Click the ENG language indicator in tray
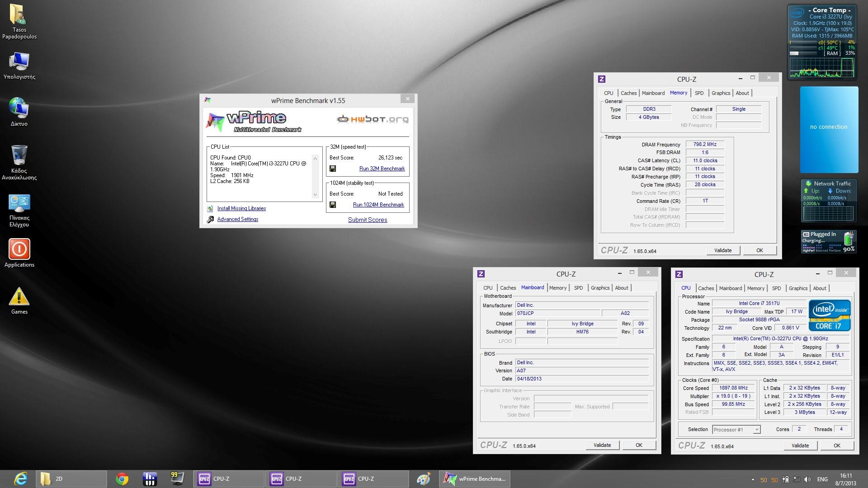This screenshot has width=868, height=488. 823,479
